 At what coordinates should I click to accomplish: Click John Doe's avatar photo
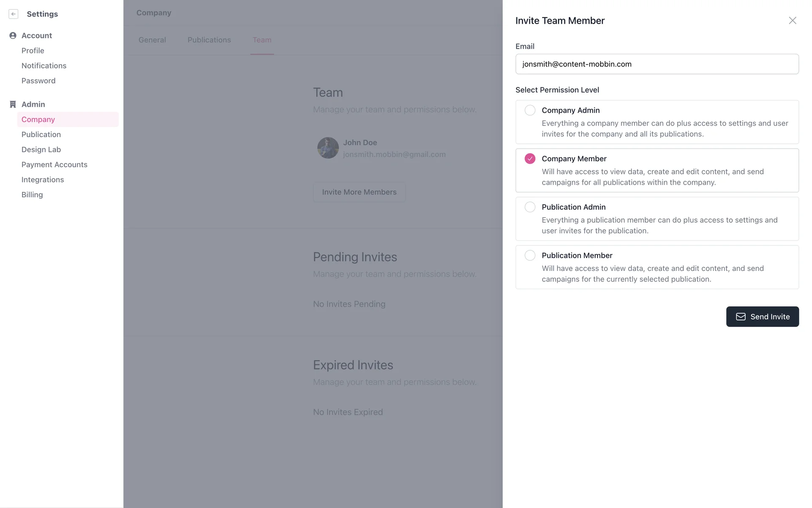pyautogui.click(x=328, y=148)
